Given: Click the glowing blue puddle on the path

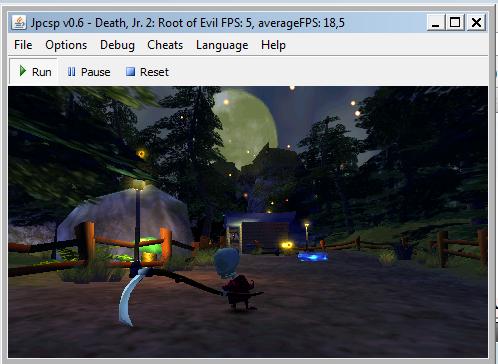Looking at the screenshot, I should pos(313,256).
